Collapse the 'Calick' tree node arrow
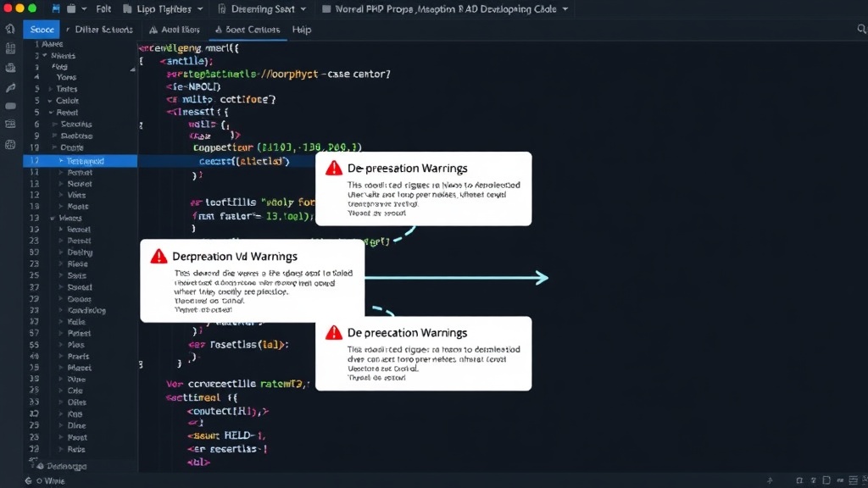Viewport: 868px width, 488px height. point(50,101)
